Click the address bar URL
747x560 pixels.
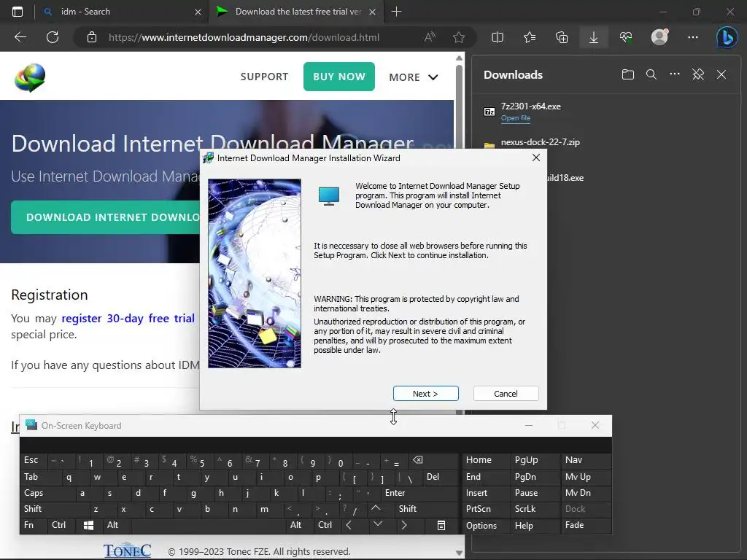click(x=244, y=37)
